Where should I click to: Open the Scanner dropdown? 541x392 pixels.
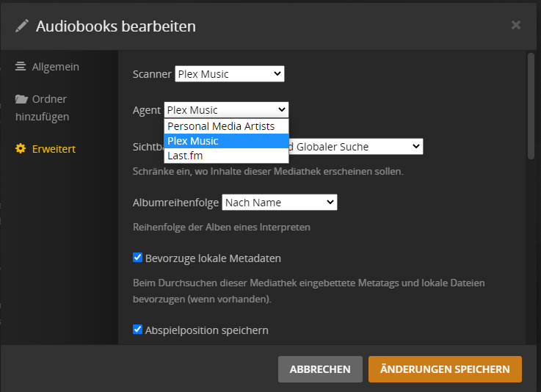(x=230, y=74)
